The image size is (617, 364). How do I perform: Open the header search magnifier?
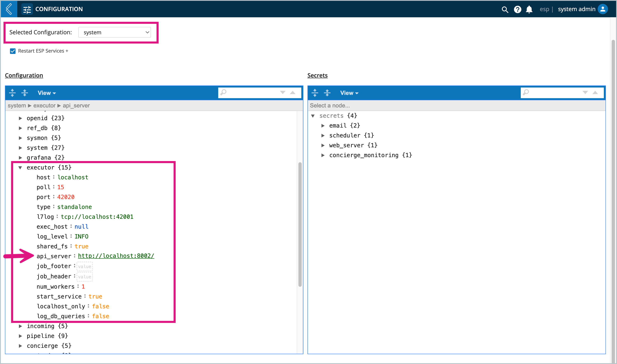click(505, 9)
